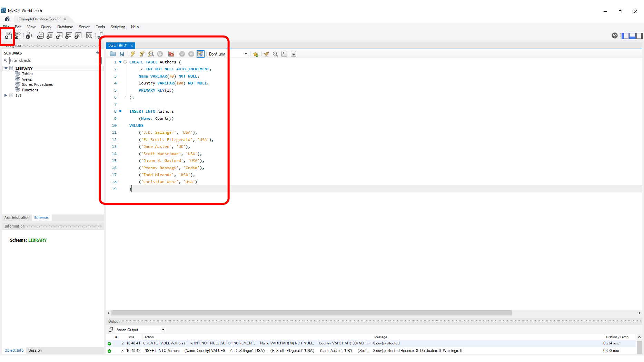Toggle the left navigator sidebar visibility

tap(625, 36)
